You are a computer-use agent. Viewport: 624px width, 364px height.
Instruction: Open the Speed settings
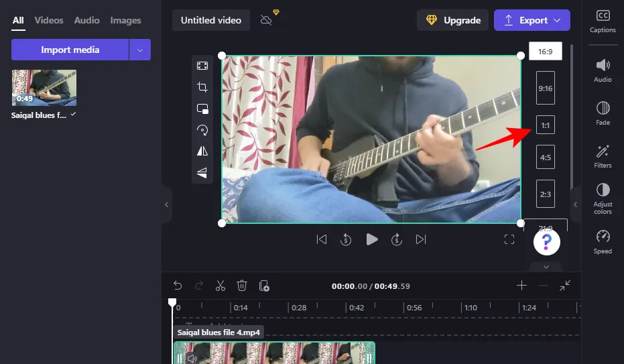pos(603,241)
